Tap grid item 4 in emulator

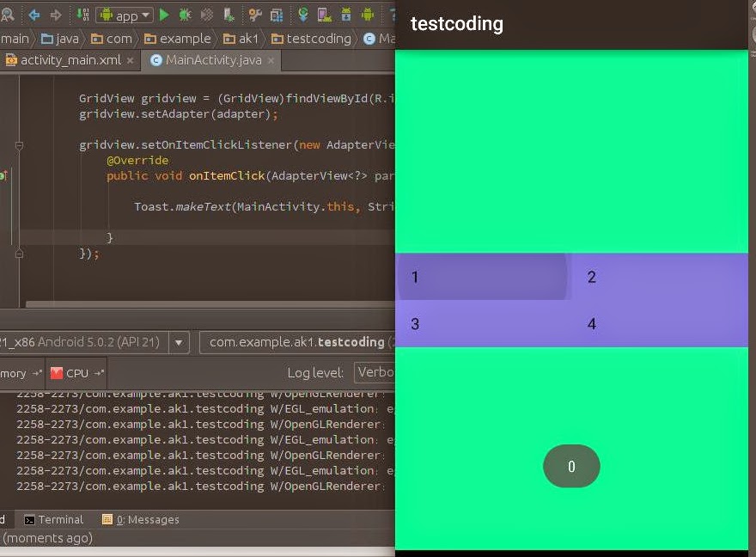pyautogui.click(x=660, y=323)
